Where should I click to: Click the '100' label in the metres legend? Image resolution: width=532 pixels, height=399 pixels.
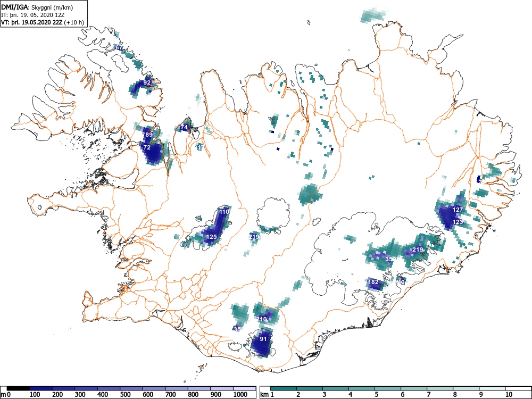[x=35, y=394]
